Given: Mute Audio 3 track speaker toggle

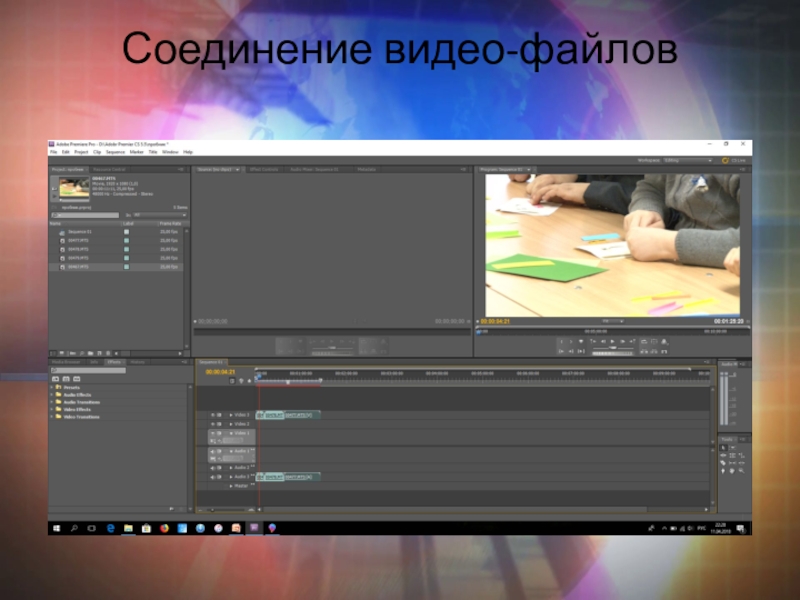Looking at the screenshot, I should [212, 477].
